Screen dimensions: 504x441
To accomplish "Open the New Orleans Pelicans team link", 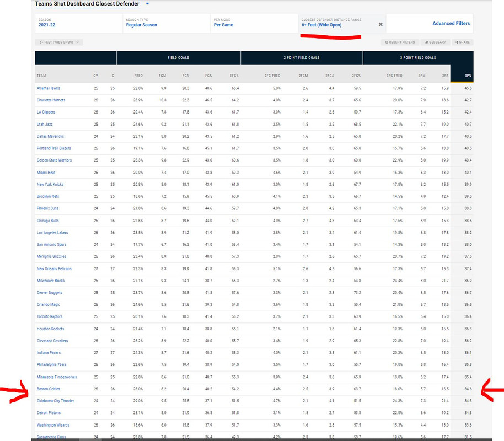I will pyautogui.click(x=54, y=268).
